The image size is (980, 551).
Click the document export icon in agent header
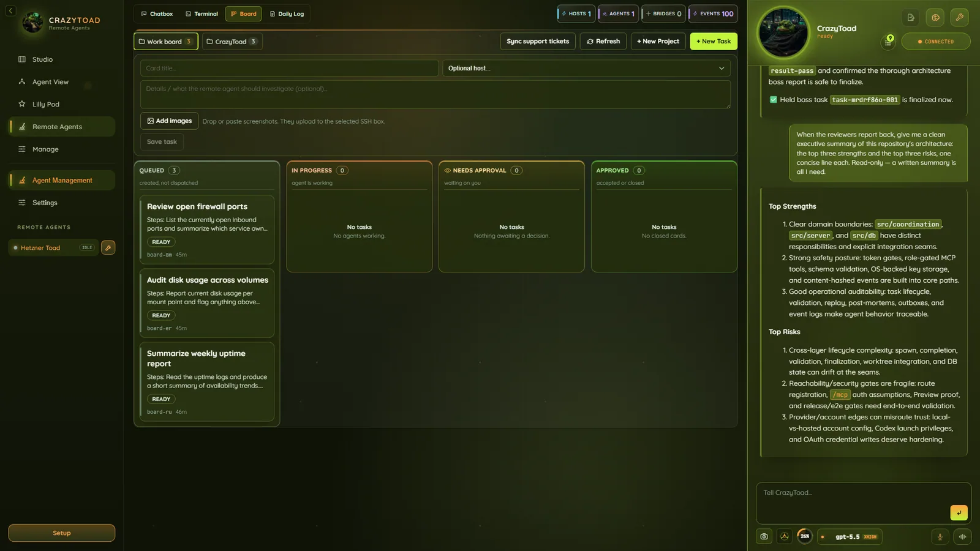(x=911, y=18)
